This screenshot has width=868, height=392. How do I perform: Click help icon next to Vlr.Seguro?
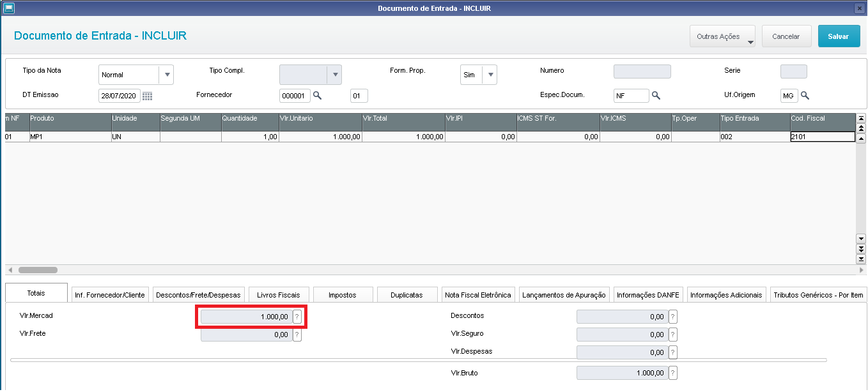(672, 335)
